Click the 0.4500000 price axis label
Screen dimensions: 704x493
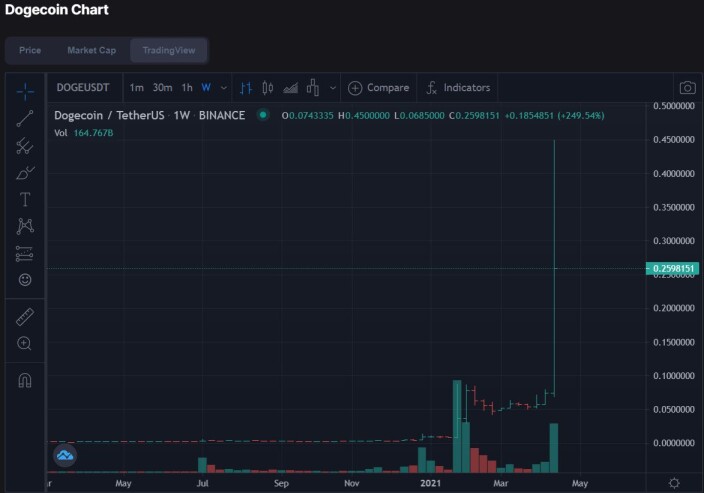[x=674, y=140]
